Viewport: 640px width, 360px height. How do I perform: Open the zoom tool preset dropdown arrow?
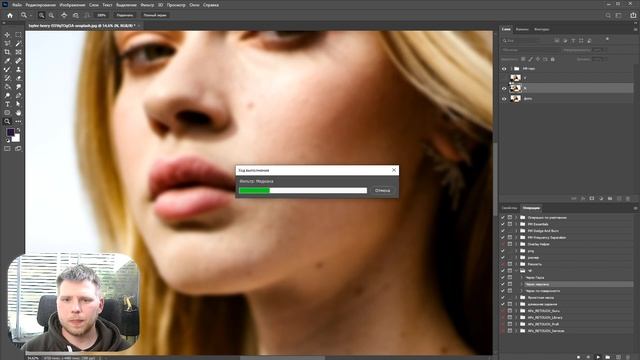(31, 15)
